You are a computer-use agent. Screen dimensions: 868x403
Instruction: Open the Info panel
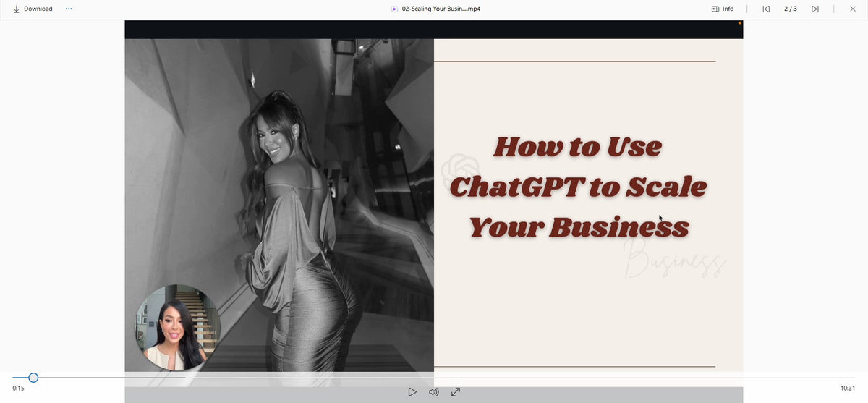tap(723, 9)
